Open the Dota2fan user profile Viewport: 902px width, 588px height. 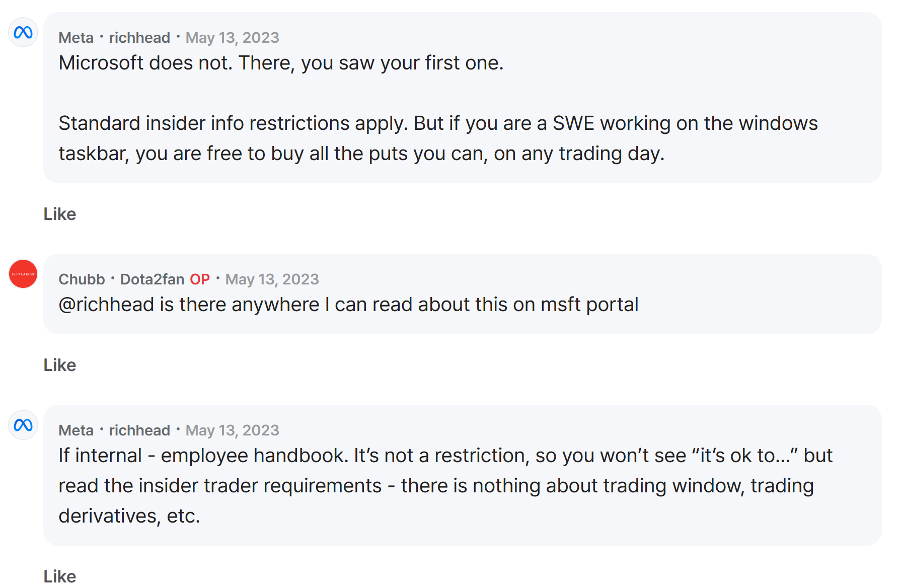pos(152,279)
